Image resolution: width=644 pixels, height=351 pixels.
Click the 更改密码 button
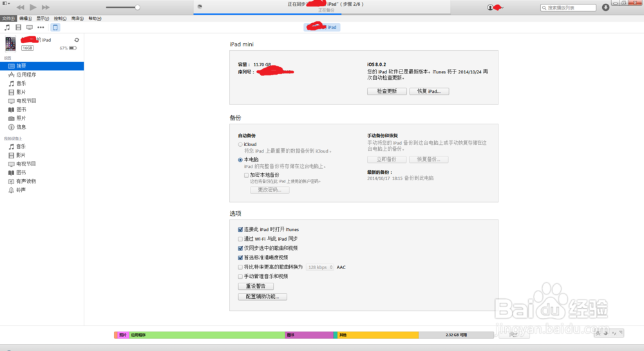[269, 189]
